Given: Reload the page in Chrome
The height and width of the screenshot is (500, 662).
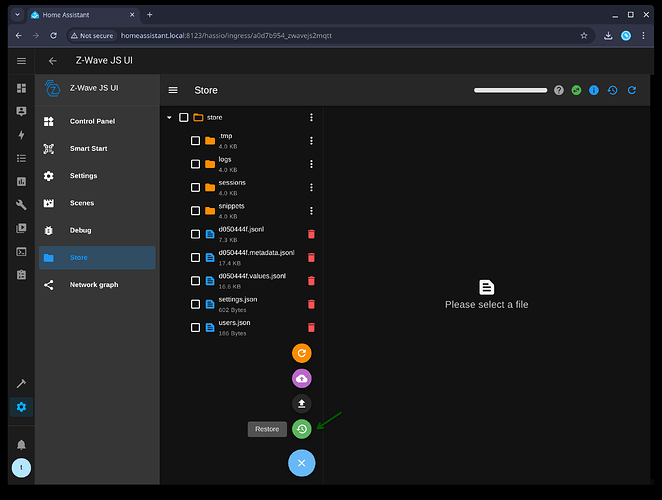Looking at the screenshot, I should pos(53,35).
